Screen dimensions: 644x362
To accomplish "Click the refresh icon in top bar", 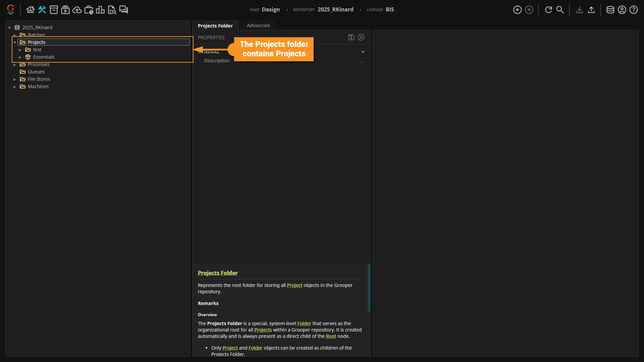I will coord(548,10).
